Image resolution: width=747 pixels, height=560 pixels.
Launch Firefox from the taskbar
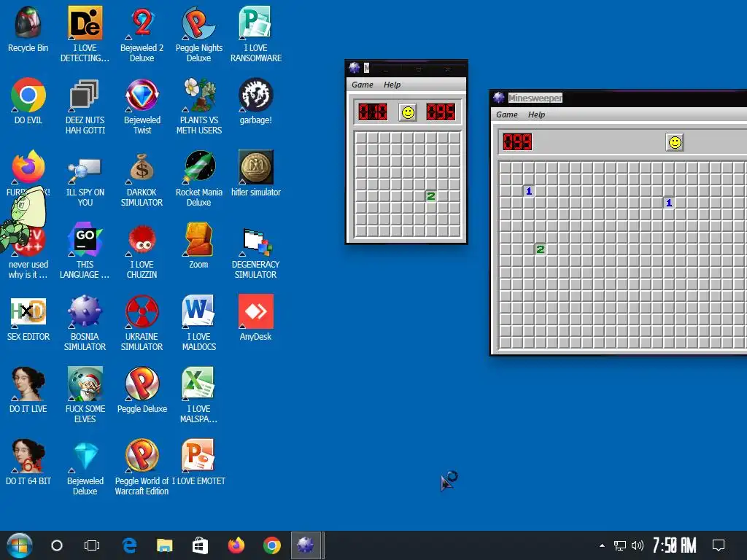click(x=236, y=545)
